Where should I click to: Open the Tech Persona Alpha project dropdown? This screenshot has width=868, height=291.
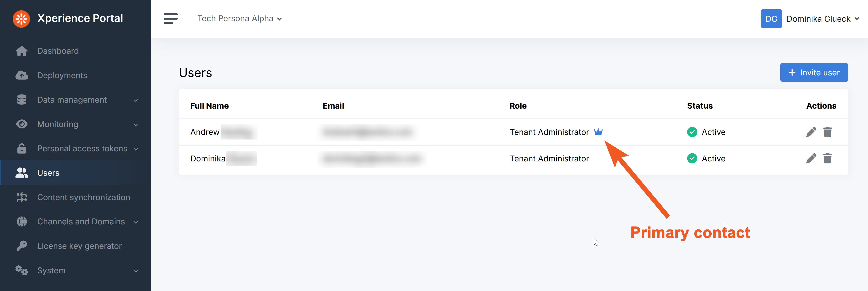pyautogui.click(x=240, y=18)
